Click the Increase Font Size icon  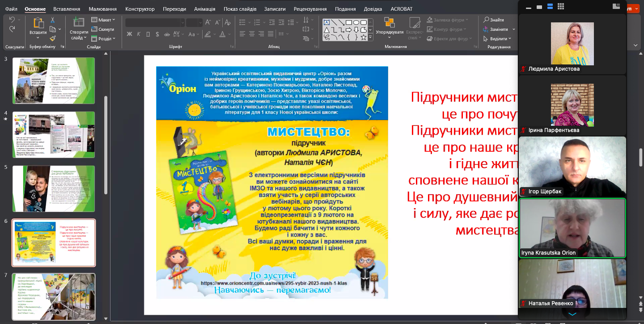pos(208,22)
